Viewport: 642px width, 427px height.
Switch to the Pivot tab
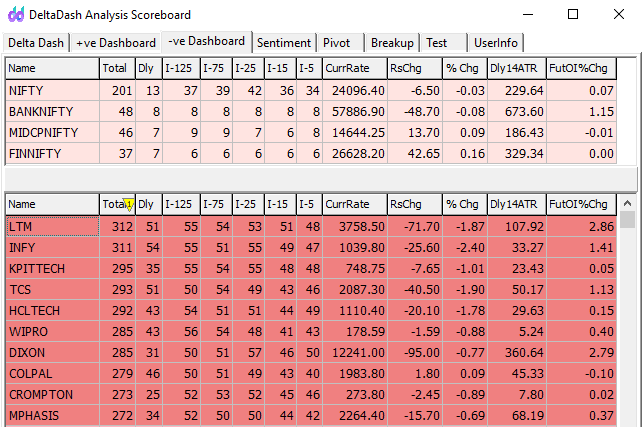click(340, 43)
